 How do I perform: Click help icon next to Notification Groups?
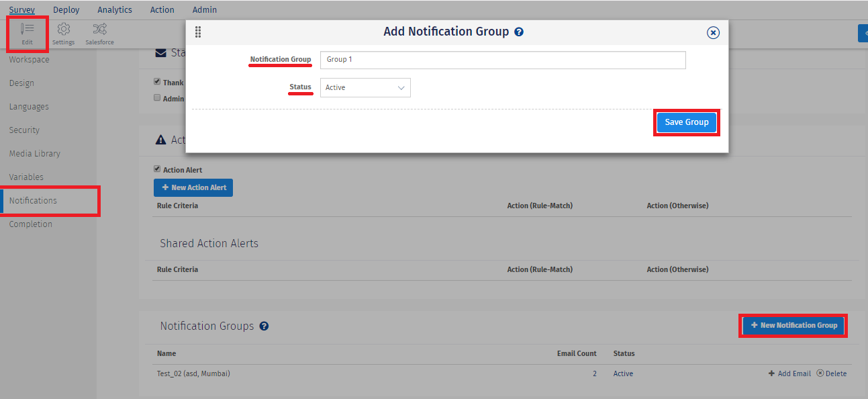(264, 326)
